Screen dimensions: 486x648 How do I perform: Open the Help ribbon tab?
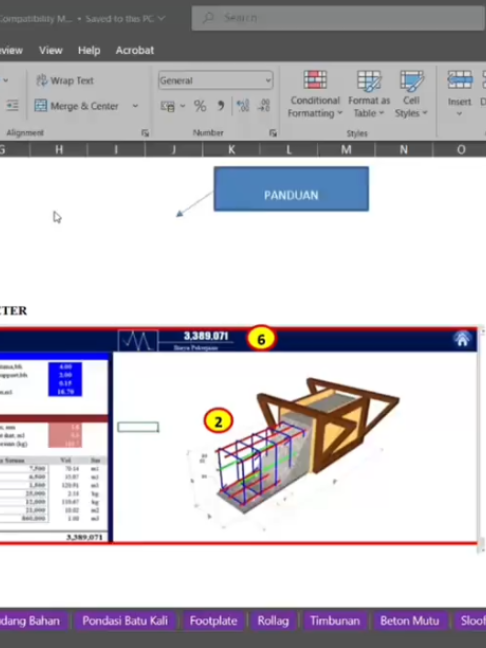[x=89, y=50]
